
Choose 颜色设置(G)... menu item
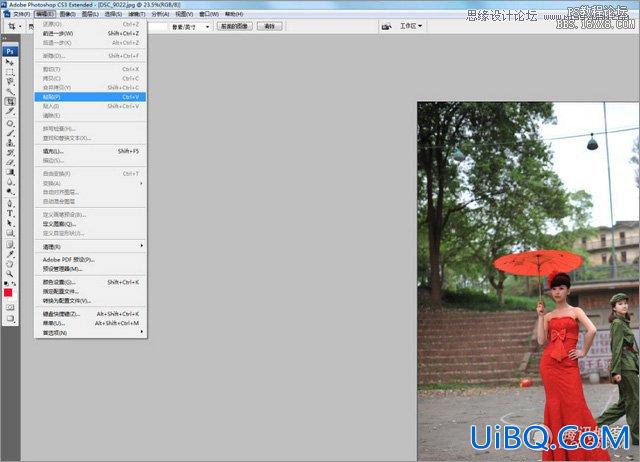pos(90,282)
